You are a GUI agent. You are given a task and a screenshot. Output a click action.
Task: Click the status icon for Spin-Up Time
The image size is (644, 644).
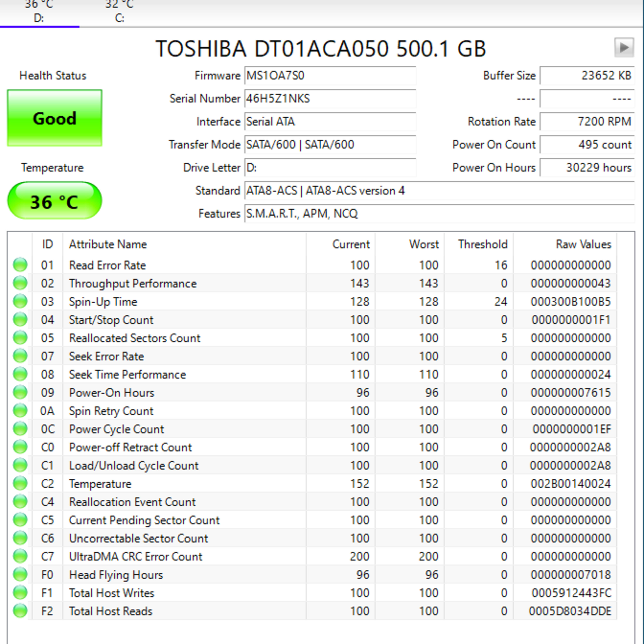click(20, 301)
